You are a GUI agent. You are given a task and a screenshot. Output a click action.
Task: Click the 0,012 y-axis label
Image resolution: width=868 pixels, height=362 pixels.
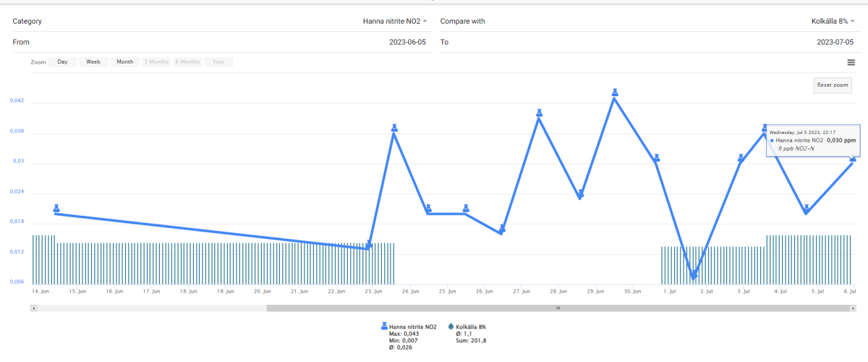[17, 252]
